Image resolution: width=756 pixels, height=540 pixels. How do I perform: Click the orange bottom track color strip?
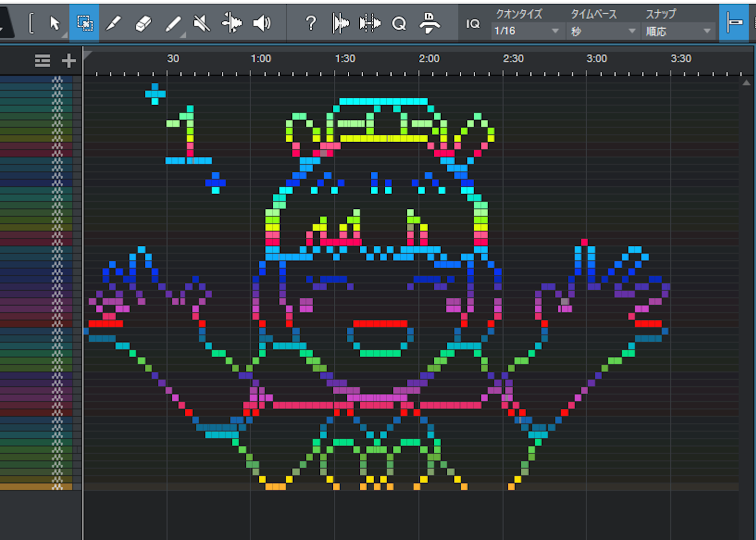click(x=36, y=486)
